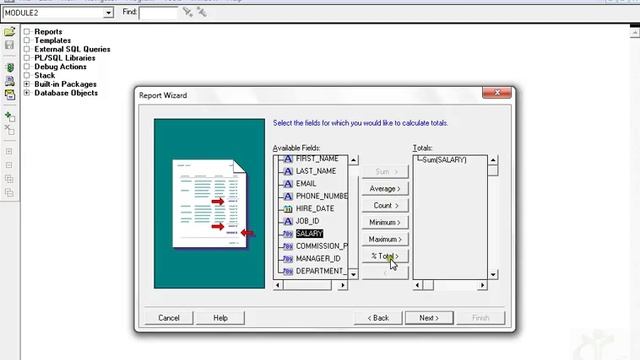
Task: Click the Expand All icon in the left toolbar
Action: pyautogui.click(x=9, y=179)
